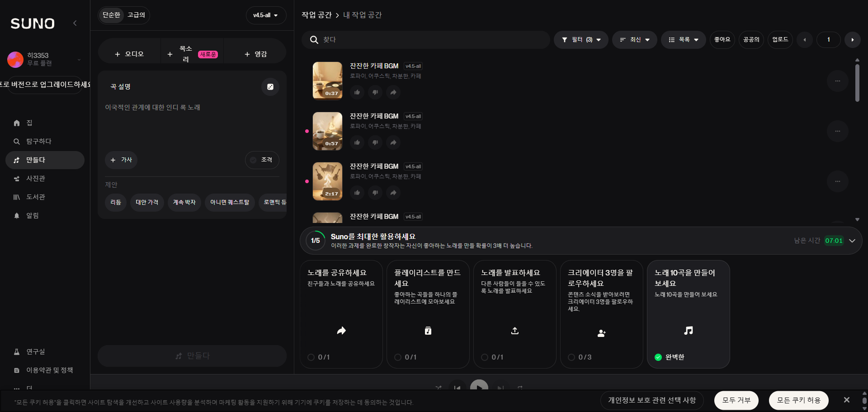Open the 목록 list view dropdown

[684, 40]
